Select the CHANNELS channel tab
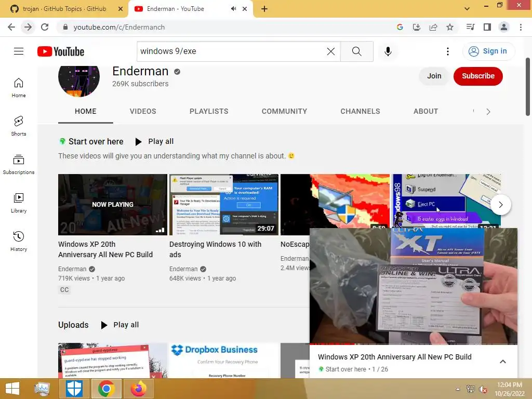The width and height of the screenshot is (532, 399). (x=361, y=111)
